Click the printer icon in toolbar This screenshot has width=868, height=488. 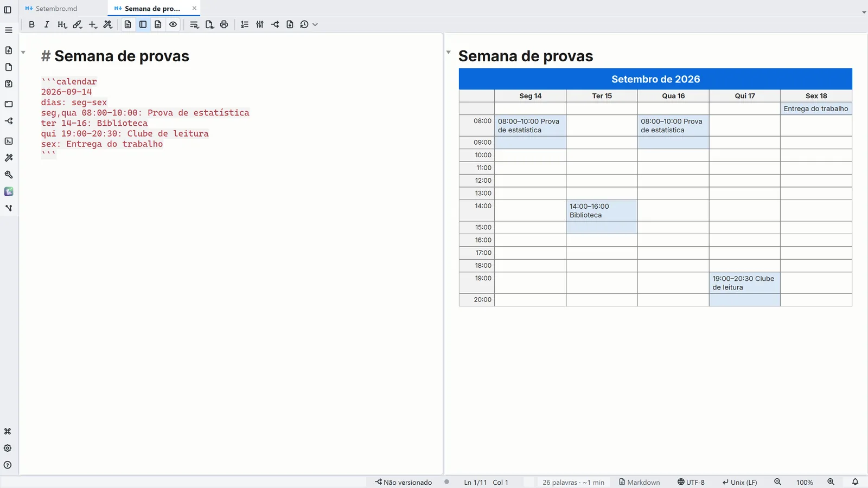coord(224,24)
